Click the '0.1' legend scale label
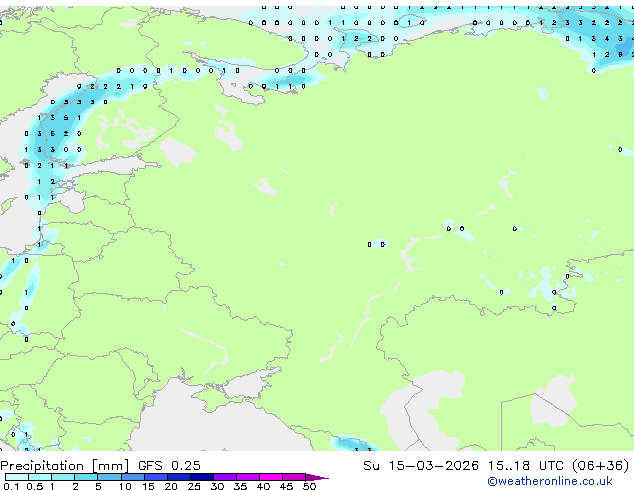The height and width of the screenshot is (490, 634). tap(11, 486)
